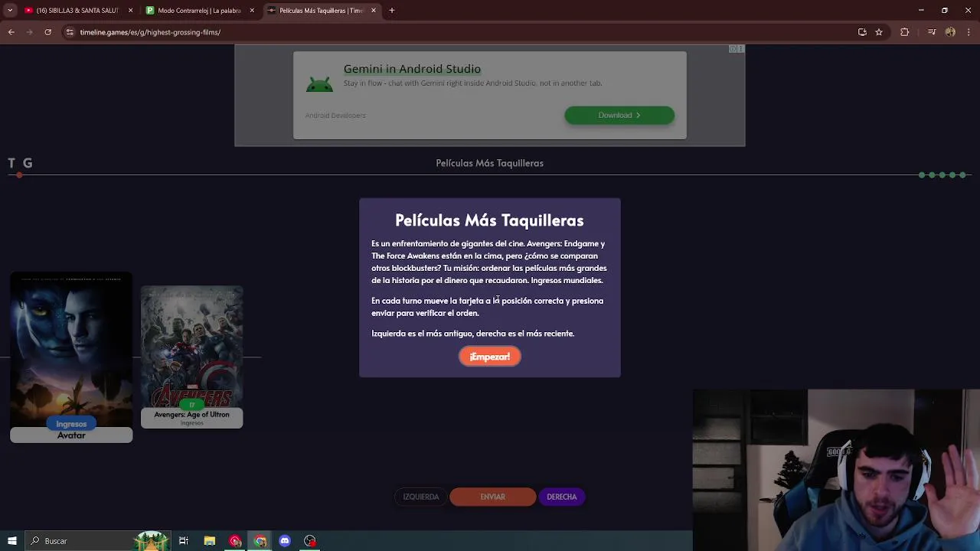
Task: Open Chrome from the taskbar
Action: coord(260,541)
